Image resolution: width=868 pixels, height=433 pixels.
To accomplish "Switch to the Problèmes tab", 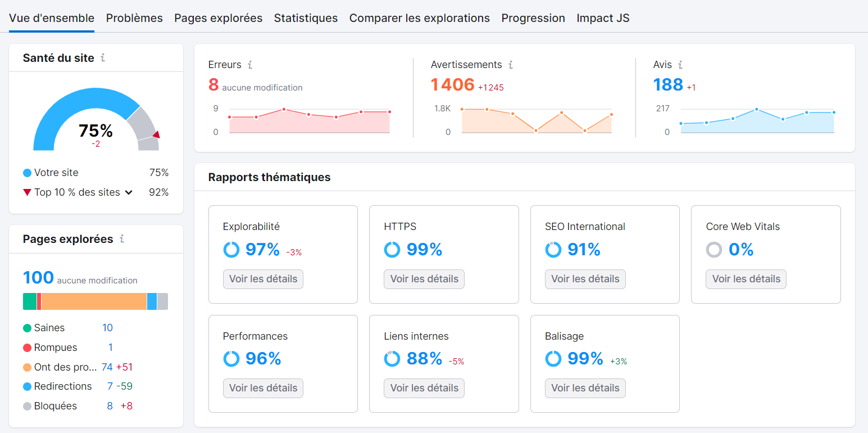I will (134, 17).
